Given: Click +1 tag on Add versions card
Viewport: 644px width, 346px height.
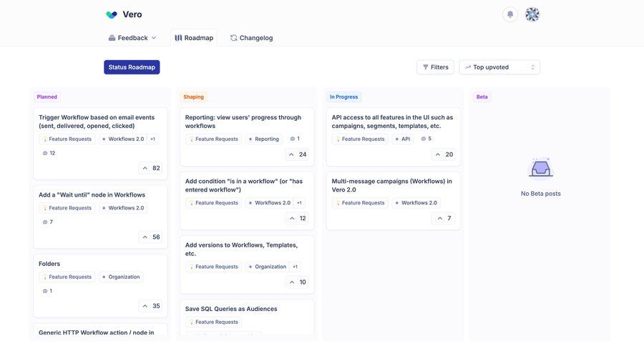Looking at the screenshot, I should 296,267.
